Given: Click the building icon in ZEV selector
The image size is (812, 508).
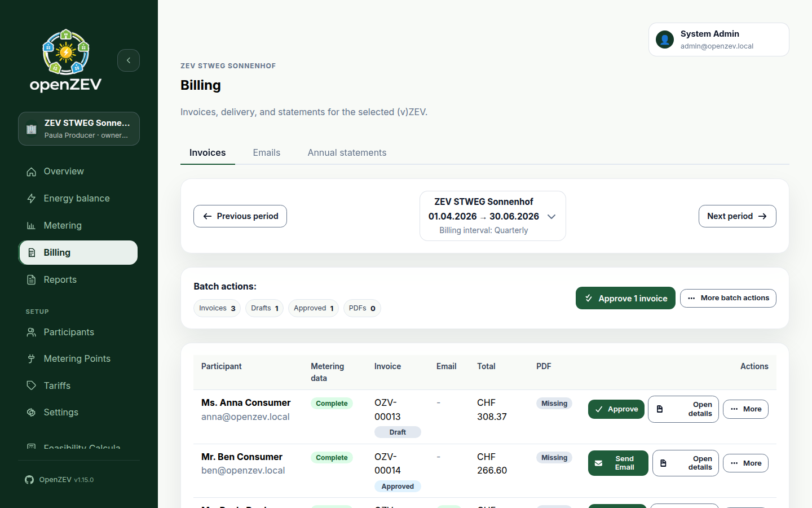Looking at the screenshot, I should [32, 129].
